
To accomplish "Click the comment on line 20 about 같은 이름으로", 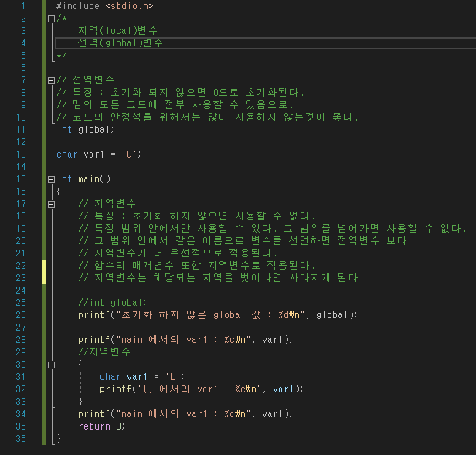I will point(243,241).
